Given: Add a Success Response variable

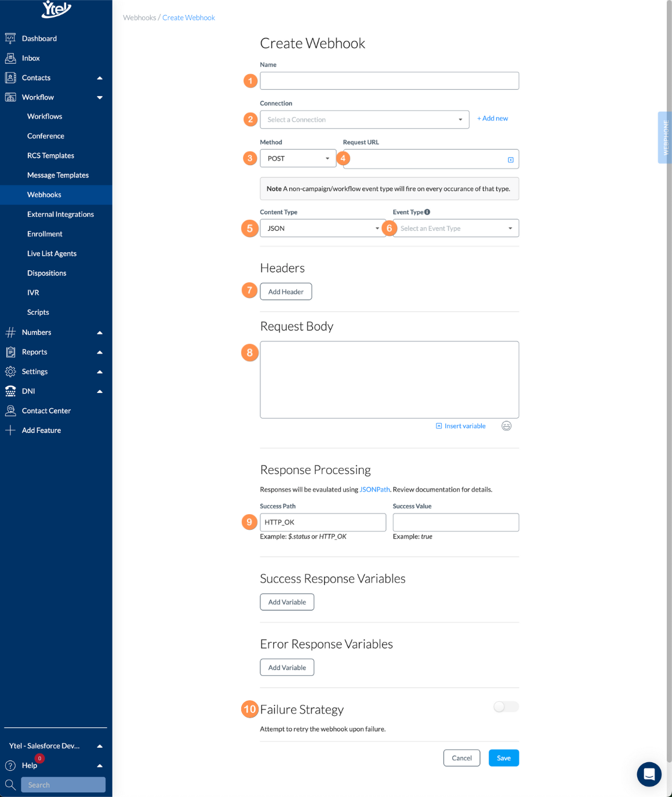Looking at the screenshot, I should [287, 602].
